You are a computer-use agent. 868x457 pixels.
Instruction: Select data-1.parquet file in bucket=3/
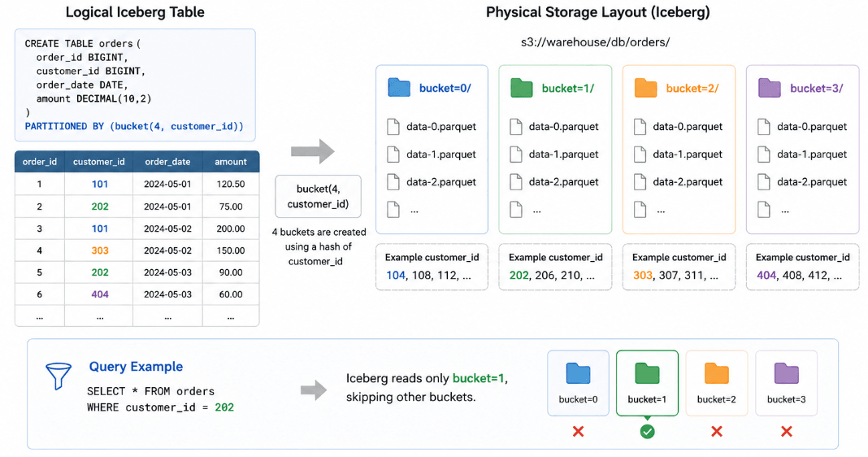[x=802, y=155]
